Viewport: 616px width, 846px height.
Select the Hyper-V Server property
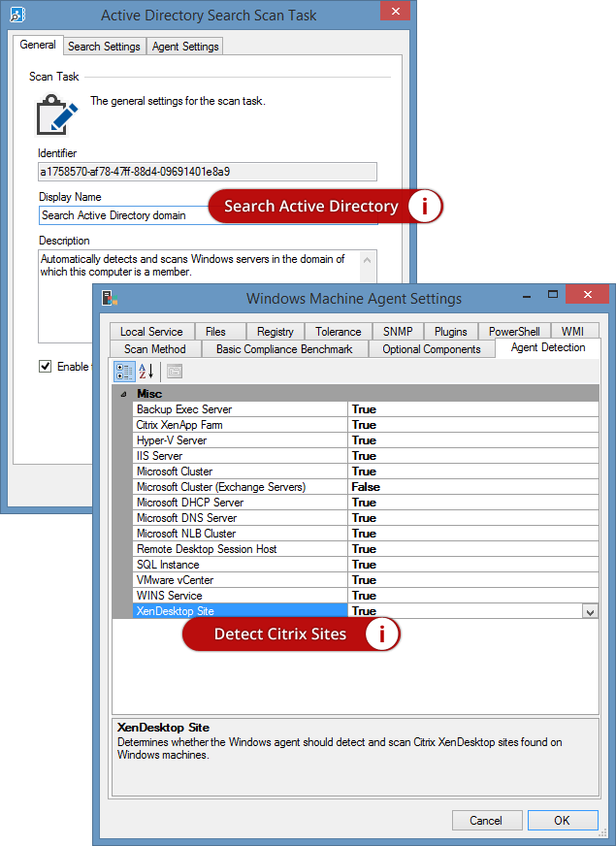[240, 440]
